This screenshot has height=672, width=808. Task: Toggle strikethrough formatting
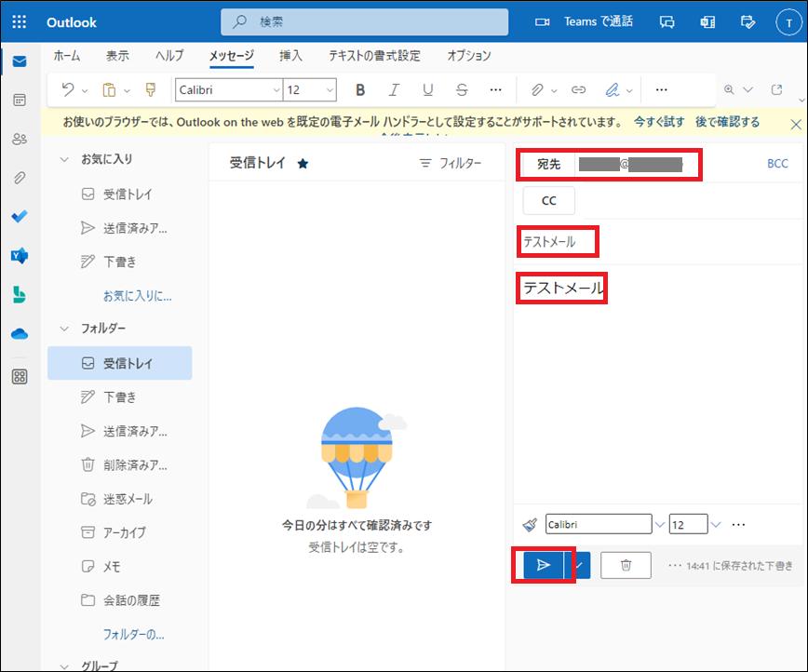pyautogui.click(x=462, y=90)
